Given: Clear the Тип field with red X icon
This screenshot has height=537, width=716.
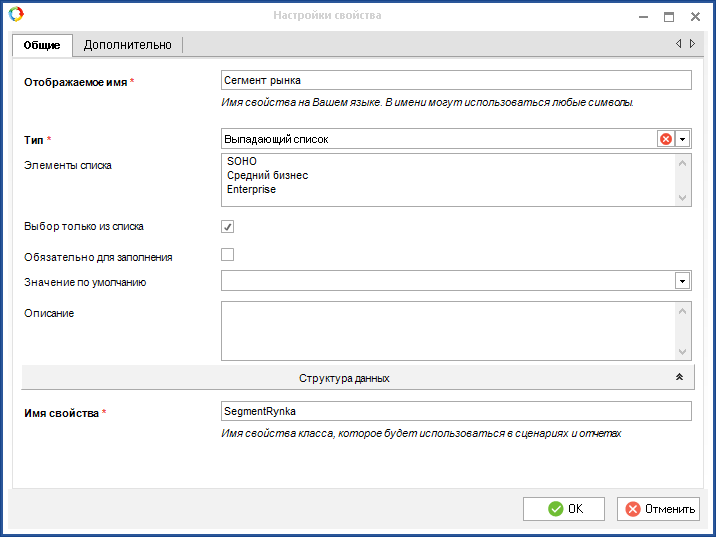Looking at the screenshot, I should (665, 139).
